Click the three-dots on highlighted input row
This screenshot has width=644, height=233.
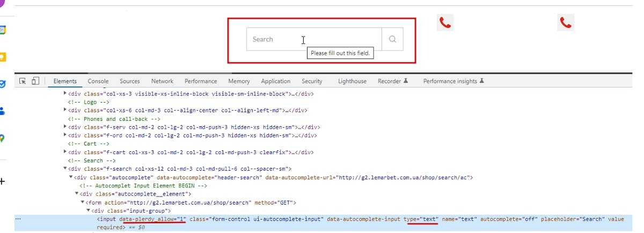click(x=18, y=219)
